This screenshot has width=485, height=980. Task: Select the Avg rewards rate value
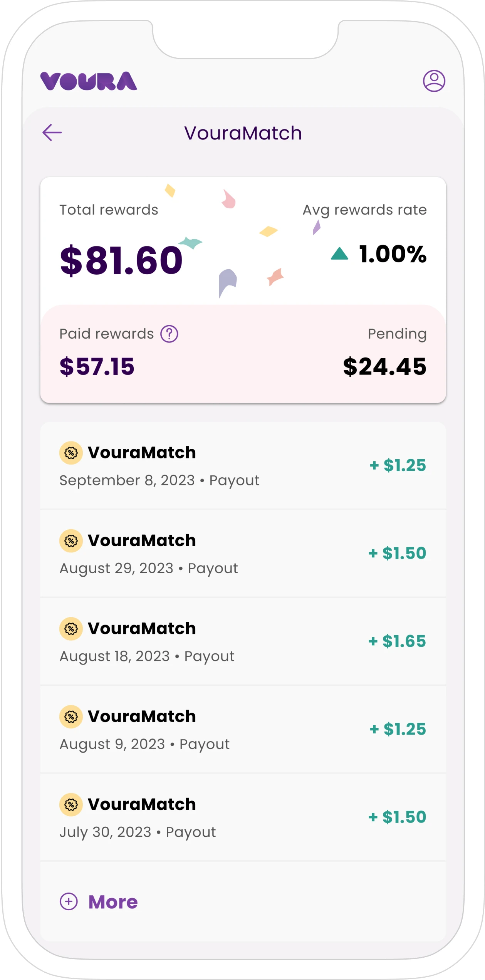click(392, 254)
